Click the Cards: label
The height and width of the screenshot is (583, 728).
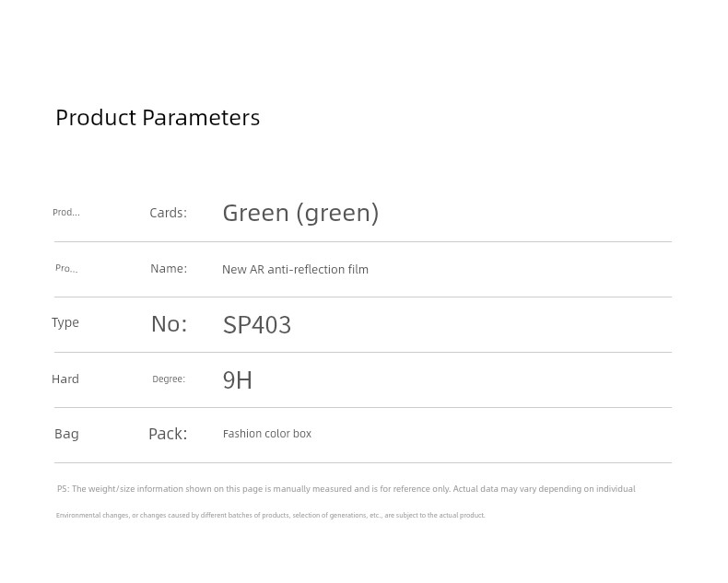168,213
